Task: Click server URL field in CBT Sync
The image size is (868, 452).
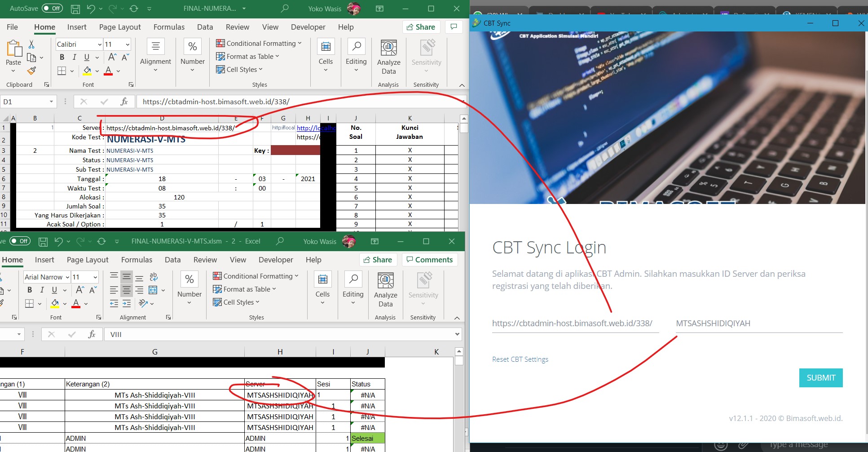Action: coord(575,323)
